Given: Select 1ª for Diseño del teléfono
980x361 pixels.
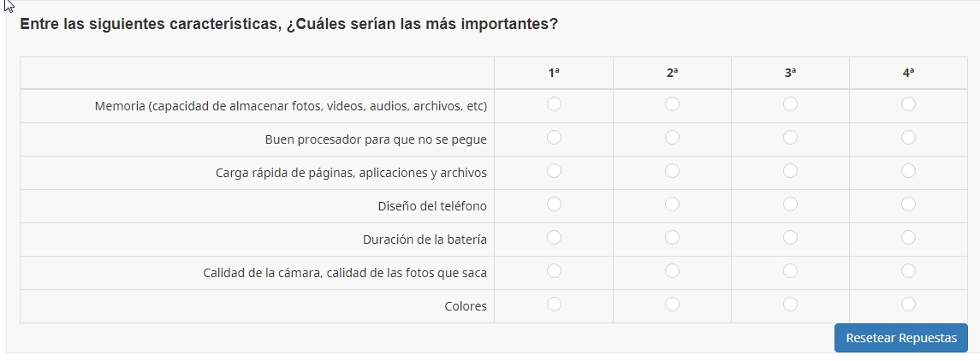Looking at the screenshot, I should (554, 204).
